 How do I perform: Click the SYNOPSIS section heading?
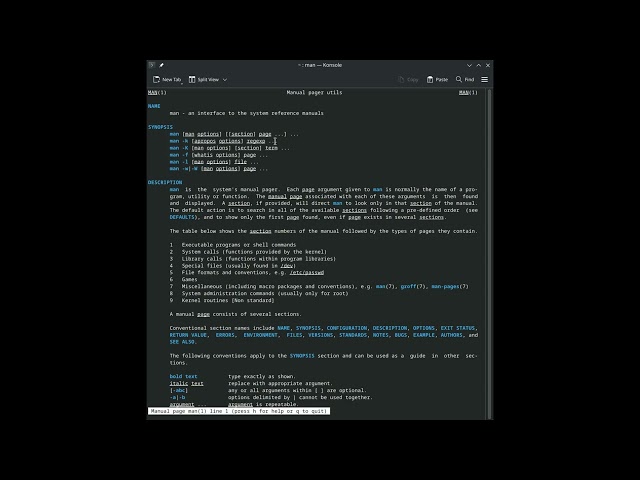point(160,127)
